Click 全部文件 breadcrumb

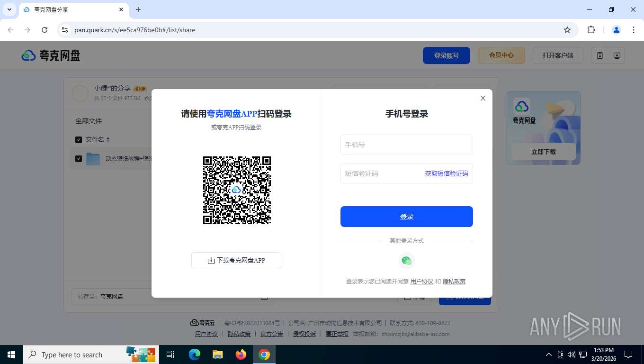pos(89,121)
